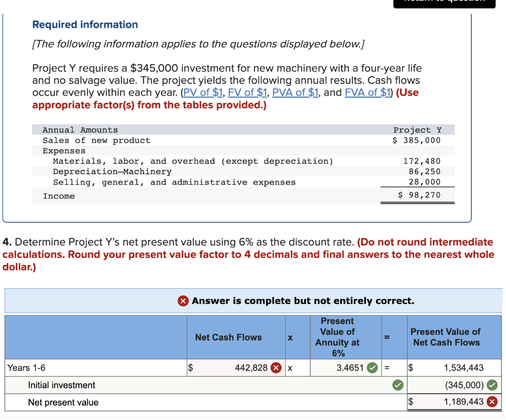The height and width of the screenshot is (420, 506).
Task: Open the PVA of $1 table link
Action: pos(295,92)
